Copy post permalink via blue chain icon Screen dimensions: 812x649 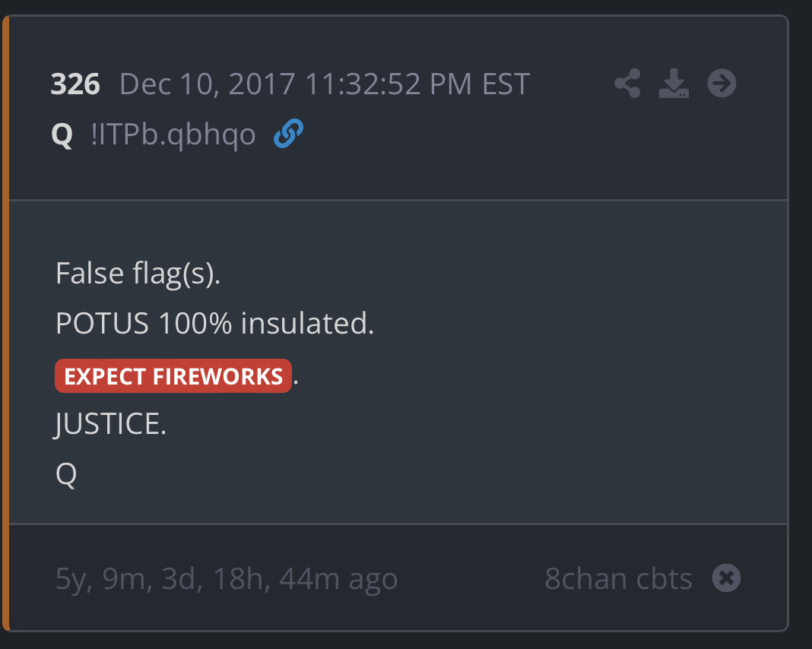point(288,135)
